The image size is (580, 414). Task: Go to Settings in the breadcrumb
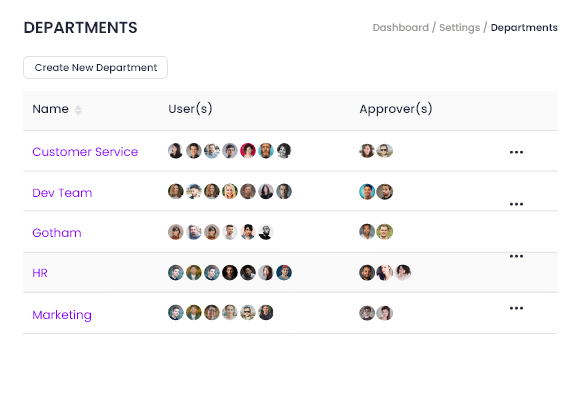459,28
